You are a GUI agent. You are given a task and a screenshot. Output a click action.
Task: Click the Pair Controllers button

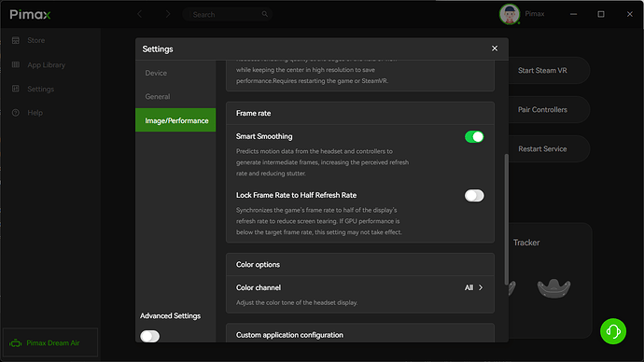tap(542, 109)
